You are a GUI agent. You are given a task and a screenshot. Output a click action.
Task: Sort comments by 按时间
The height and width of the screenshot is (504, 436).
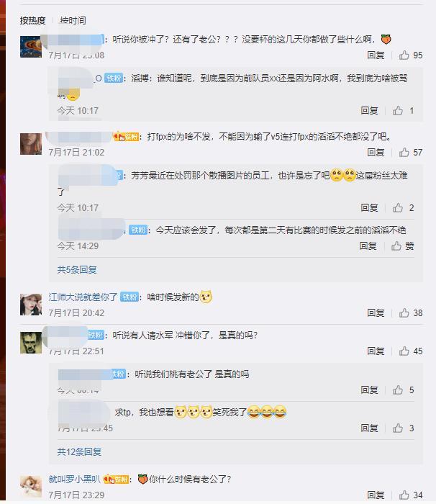73,21
